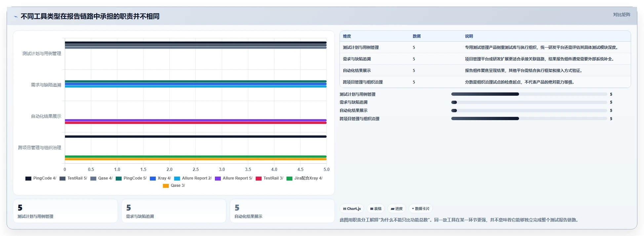Select table cell 需求与缺陷追溯
The image size is (644, 236).
click(x=357, y=59)
